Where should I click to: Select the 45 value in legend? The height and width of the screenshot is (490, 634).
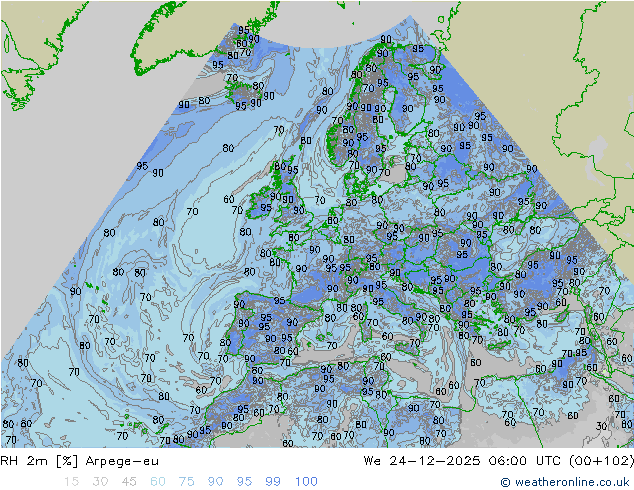(129, 482)
